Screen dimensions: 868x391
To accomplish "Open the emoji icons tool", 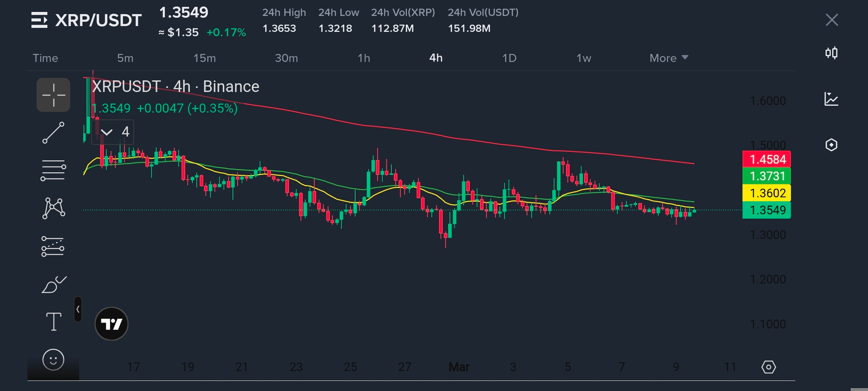I will click(x=53, y=360).
